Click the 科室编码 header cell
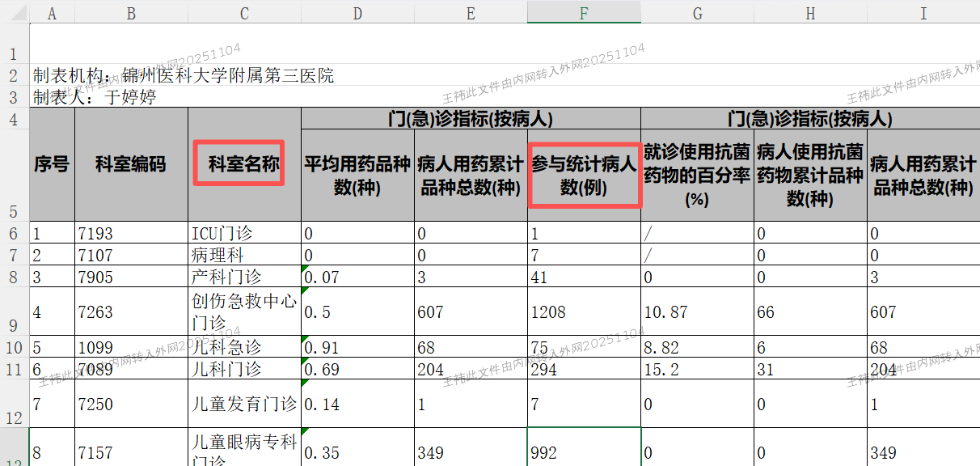 click(131, 165)
